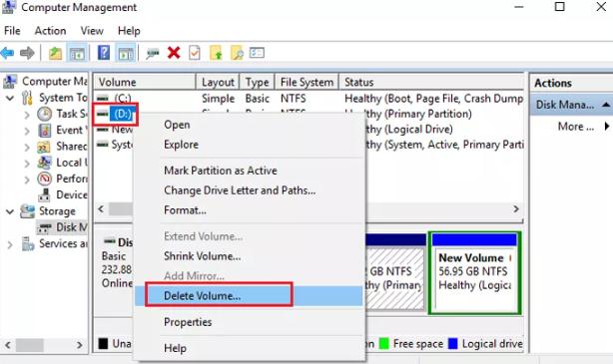Screen dimensions: 613x364
Task: Click the black Unallocated legend swatch
Action: pyautogui.click(x=103, y=344)
